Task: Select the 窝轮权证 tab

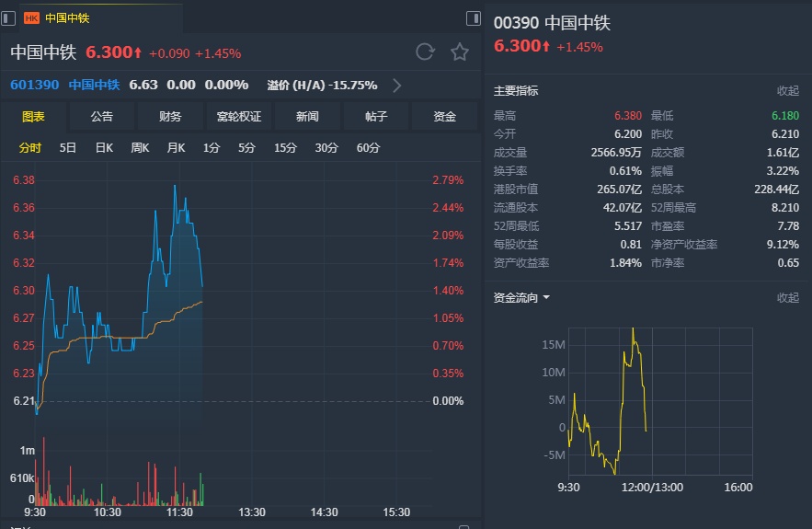Action: tap(239, 117)
